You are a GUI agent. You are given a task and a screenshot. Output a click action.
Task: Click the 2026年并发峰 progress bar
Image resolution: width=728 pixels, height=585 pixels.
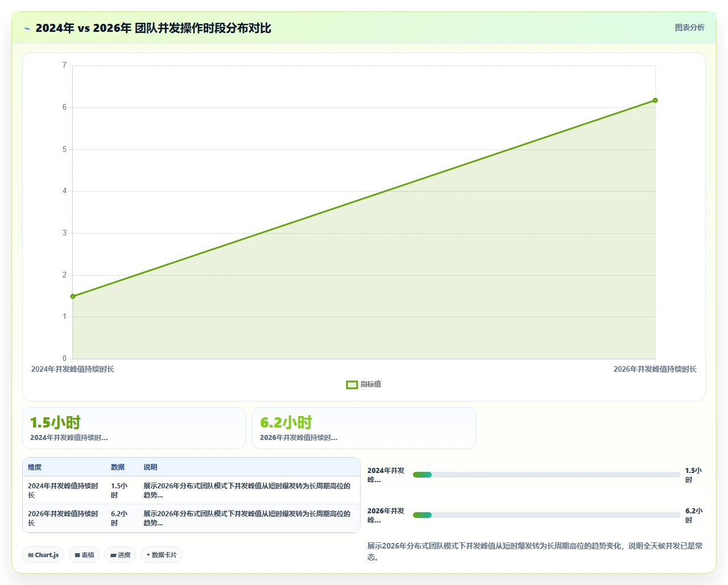click(x=547, y=515)
